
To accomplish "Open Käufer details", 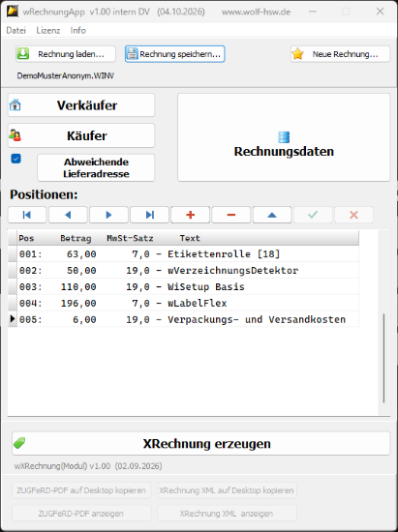I will point(81,135).
